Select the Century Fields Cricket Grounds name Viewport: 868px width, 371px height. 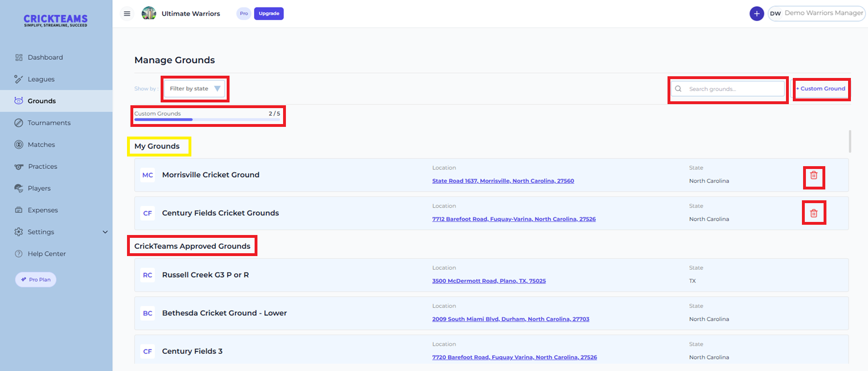220,213
